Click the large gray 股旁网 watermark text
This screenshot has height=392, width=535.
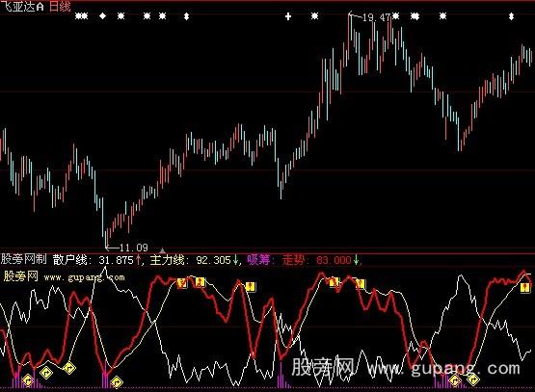[322, 368]
